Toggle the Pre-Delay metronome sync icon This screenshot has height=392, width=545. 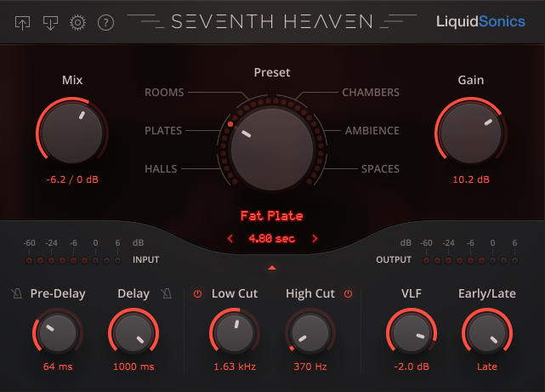16,293
